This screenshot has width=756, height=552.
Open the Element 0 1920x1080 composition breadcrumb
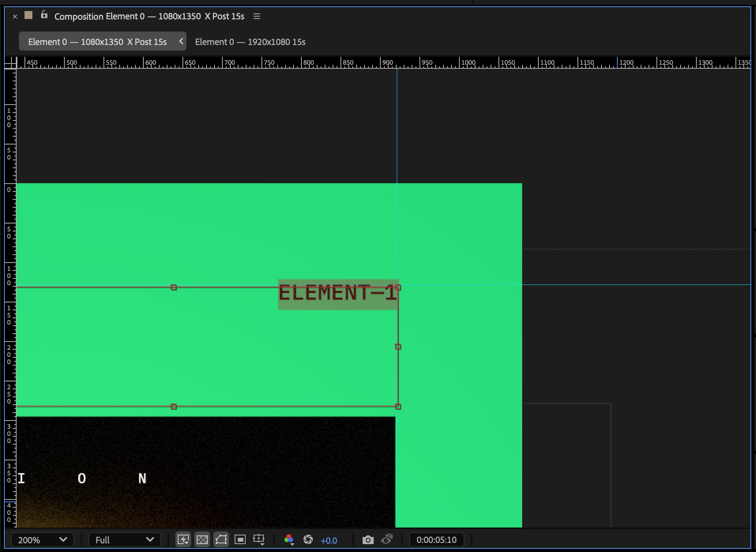[250, 41]
